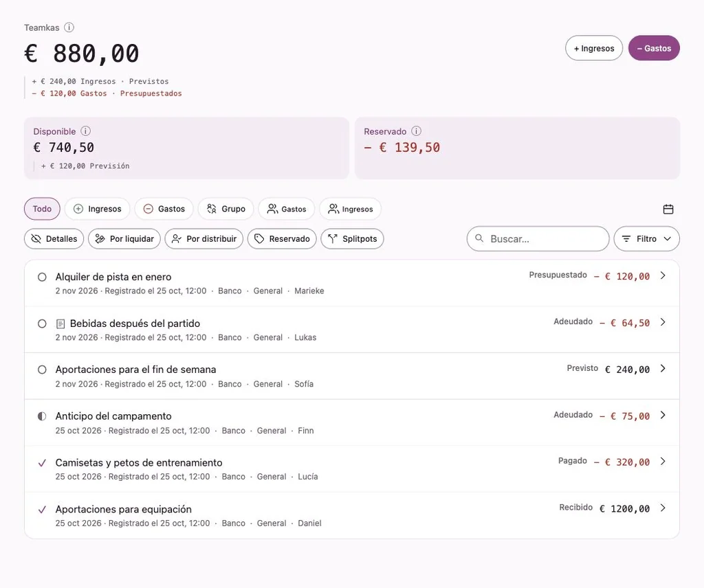Toggle the Por liquidar filter chip
The width and height of the screenshot is (704, 588).
124,238
